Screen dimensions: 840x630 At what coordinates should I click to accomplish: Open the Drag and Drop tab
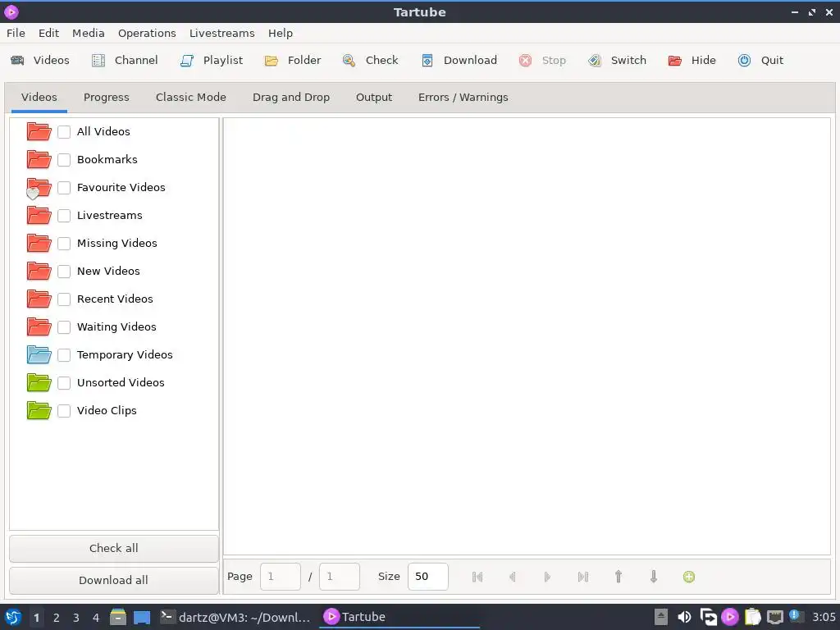[291, 98]
